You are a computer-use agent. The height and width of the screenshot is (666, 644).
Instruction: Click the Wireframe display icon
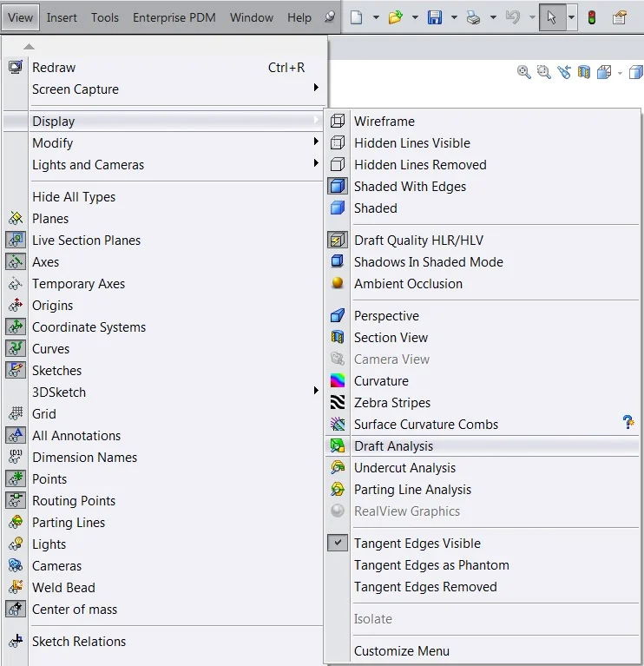click(x=338, y=121)
